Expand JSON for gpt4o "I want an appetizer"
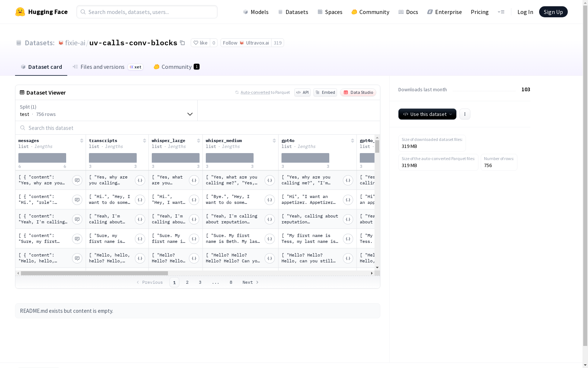 348,200
